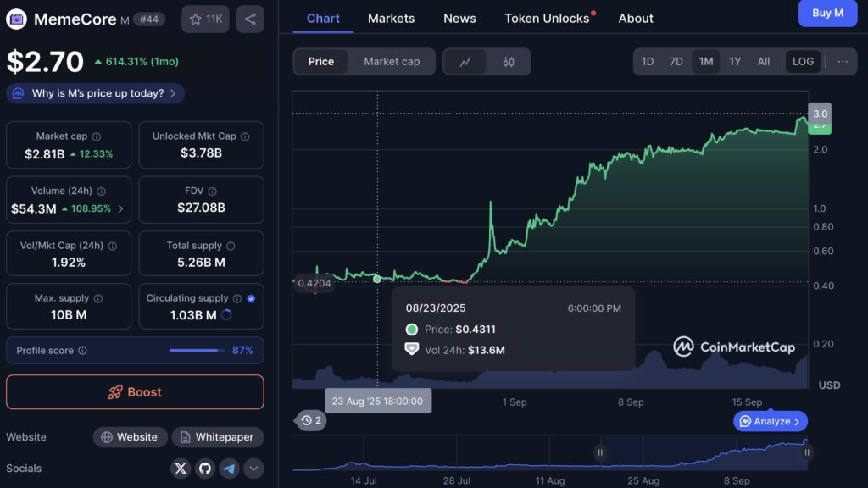Click the Buy M button
Image resolution: width=868 pixels, height=488 pixels.
click(x=827, y=13)
